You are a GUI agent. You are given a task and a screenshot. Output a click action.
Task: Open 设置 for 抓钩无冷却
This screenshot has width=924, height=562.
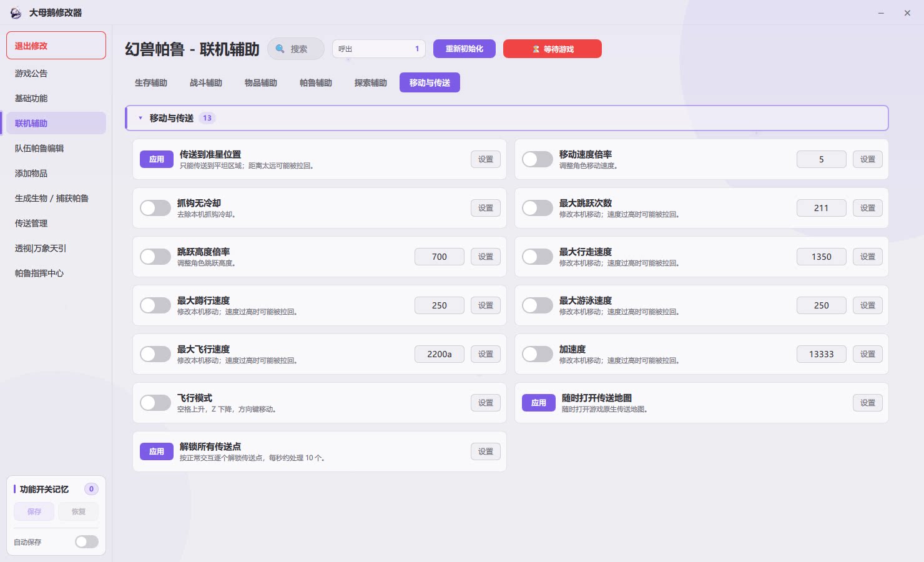coord(486,208)
